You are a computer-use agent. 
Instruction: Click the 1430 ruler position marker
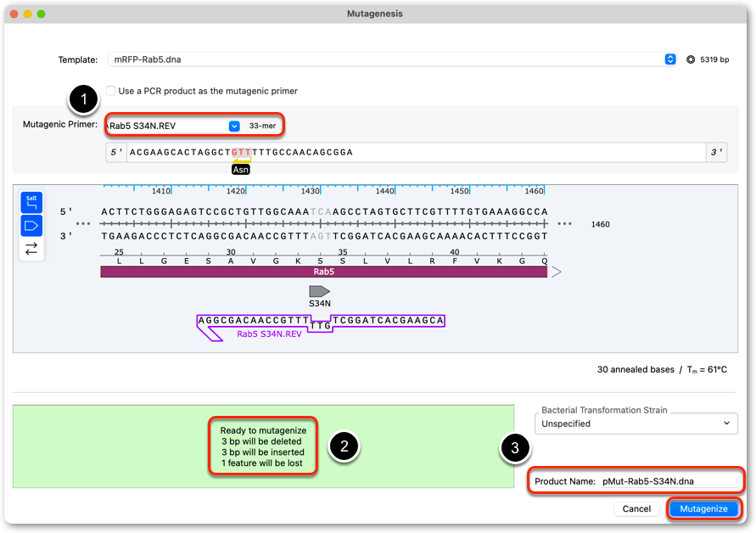coord(310,191)
